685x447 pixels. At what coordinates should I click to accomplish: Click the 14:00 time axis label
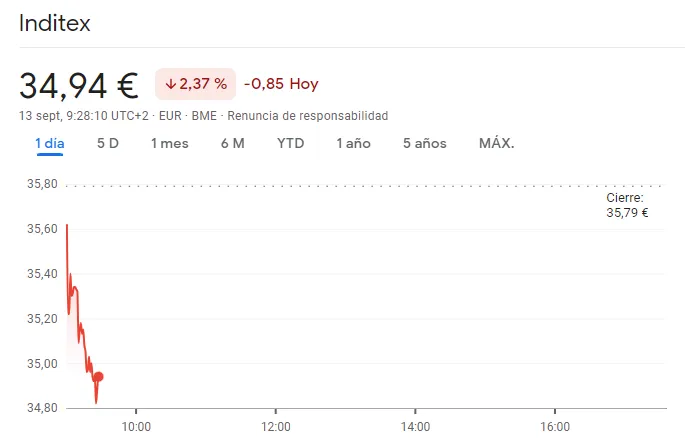pos(416,426)
